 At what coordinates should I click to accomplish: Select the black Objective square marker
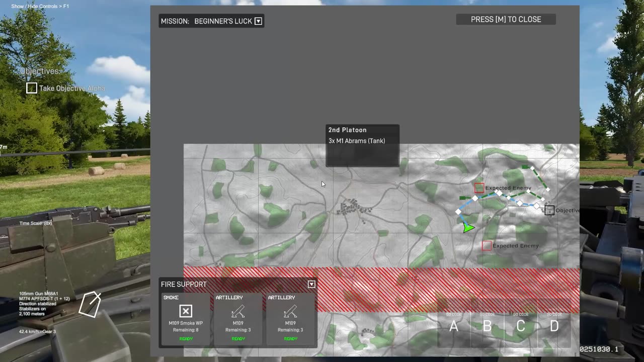(x=549, y=210)
